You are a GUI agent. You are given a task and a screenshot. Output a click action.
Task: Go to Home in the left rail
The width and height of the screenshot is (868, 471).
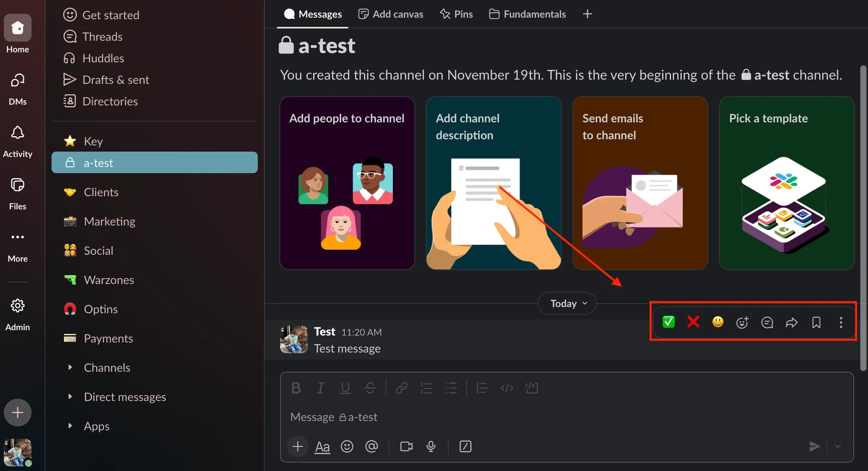[17, 34]
